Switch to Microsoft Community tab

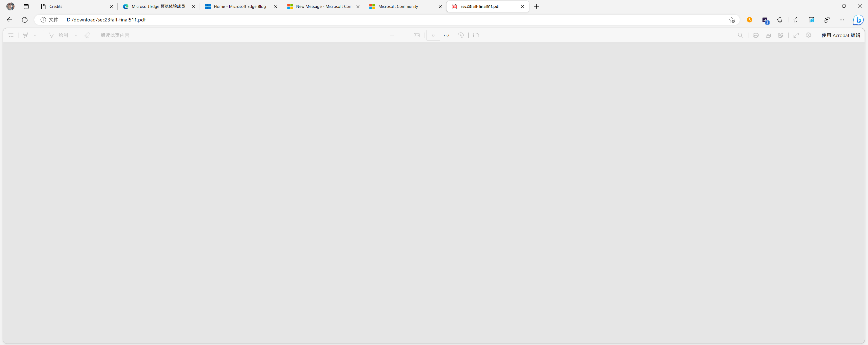pyautogui.click(x=398, y=6)
